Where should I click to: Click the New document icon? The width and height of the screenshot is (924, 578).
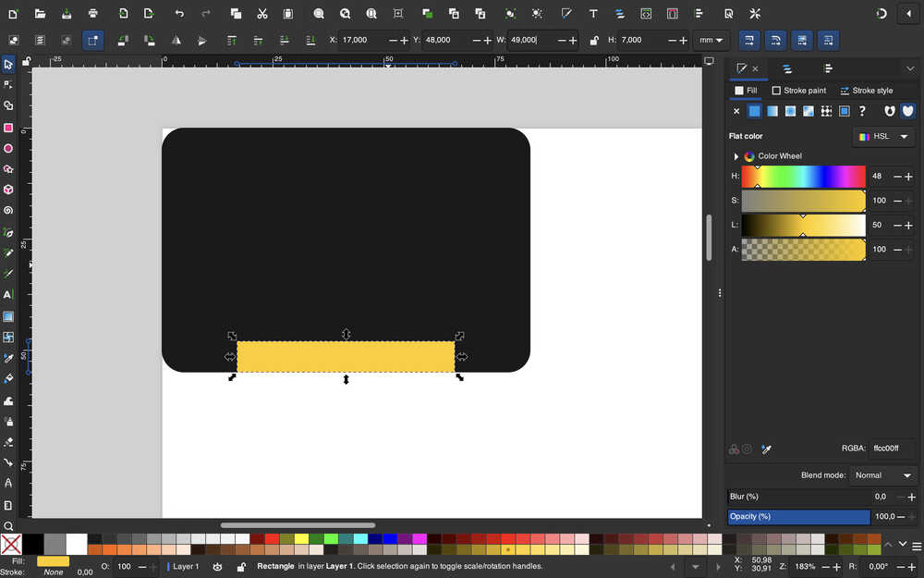(13, 14)
